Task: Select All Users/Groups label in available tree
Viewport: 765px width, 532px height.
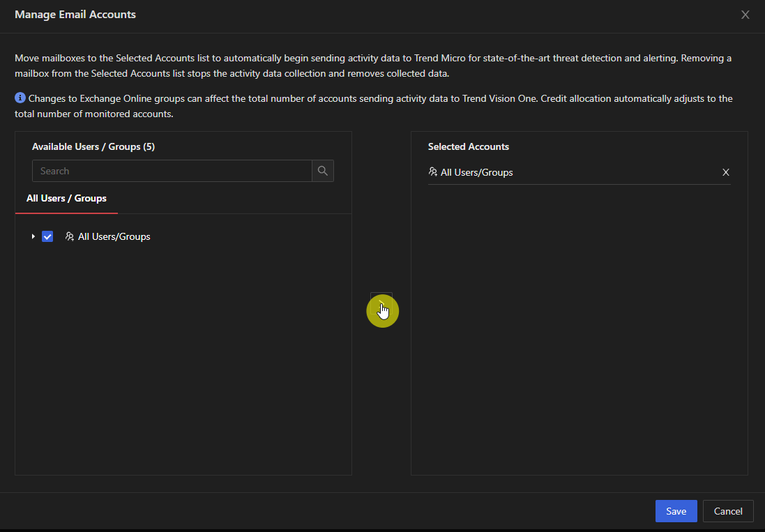Action: coord(114,236)
